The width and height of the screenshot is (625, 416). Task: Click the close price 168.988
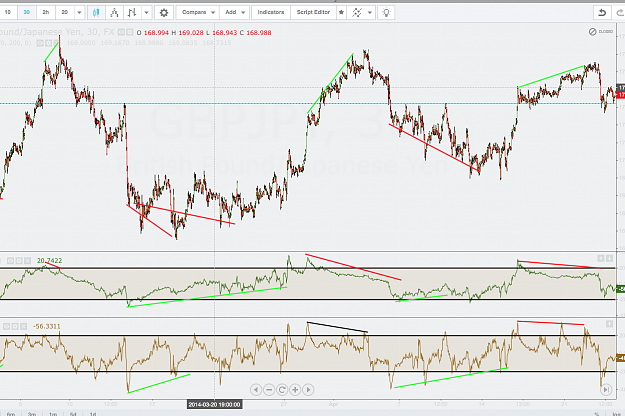coord(259,33)
